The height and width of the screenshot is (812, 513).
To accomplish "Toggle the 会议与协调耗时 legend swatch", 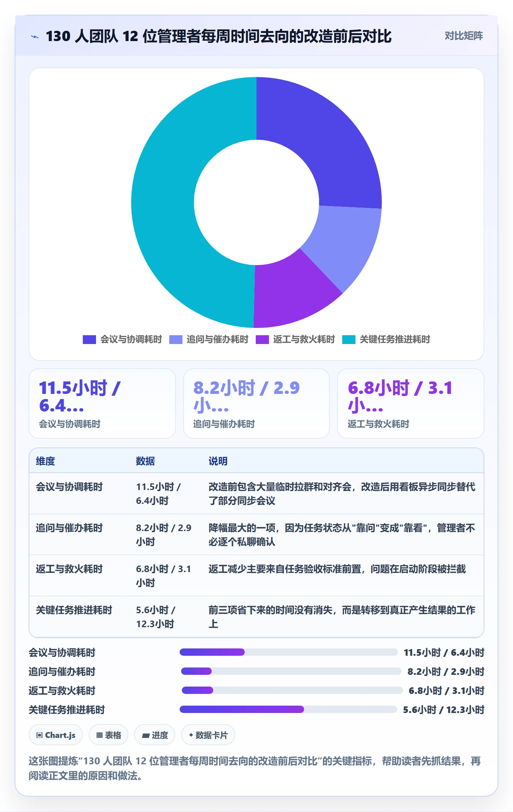I will click(89, 340).
